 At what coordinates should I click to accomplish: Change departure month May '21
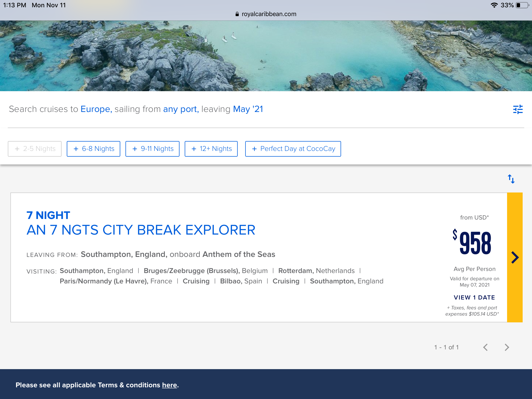248,109
